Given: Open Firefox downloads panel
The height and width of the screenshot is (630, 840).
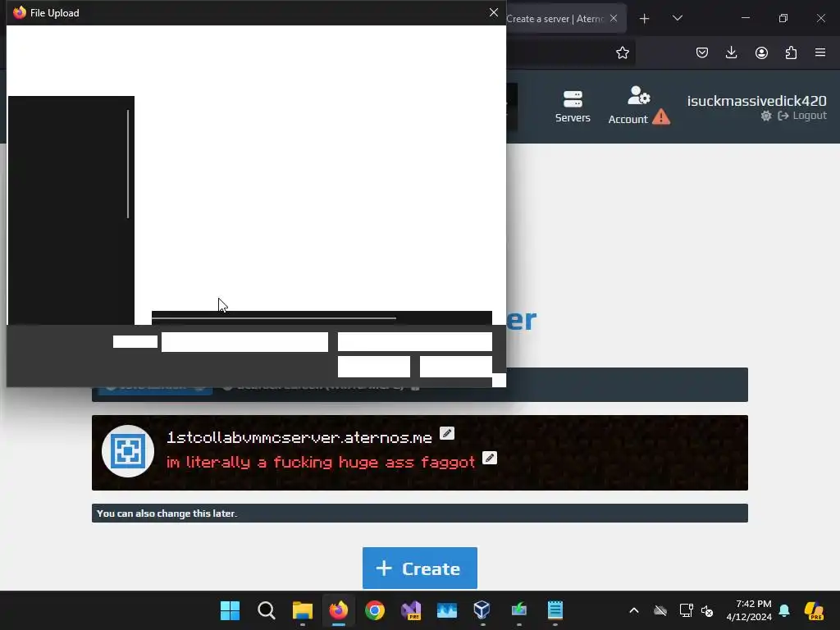Looking at the screenshot, I should [731, 52].
